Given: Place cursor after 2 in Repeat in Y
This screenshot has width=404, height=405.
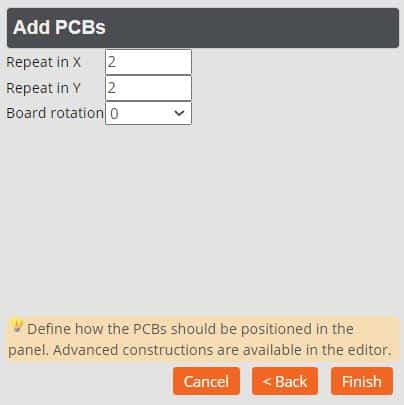Looking at the screenshot, I should pos(117,88).
